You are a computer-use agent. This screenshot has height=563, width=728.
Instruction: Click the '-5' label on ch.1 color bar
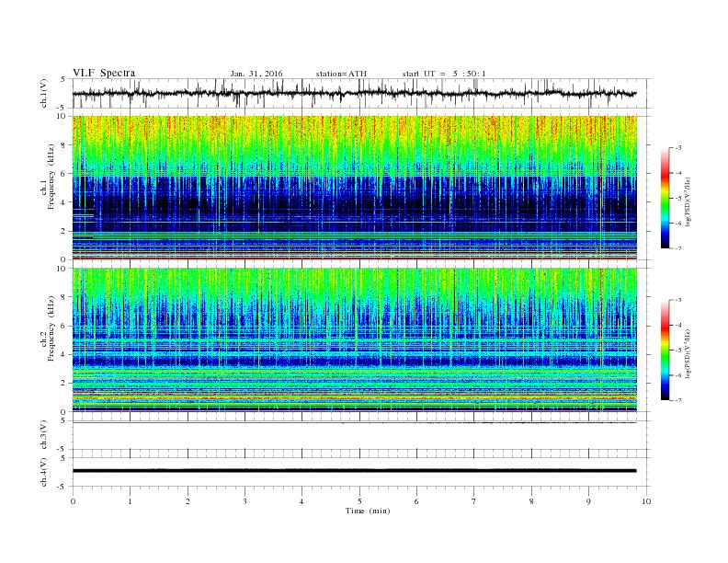click(677, 198)
